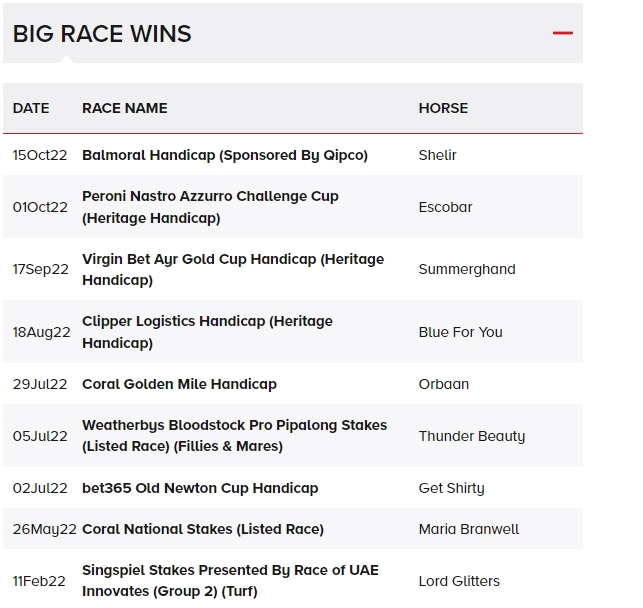Click the HORSE column header
Screen dimensions: 643x608
443,108
